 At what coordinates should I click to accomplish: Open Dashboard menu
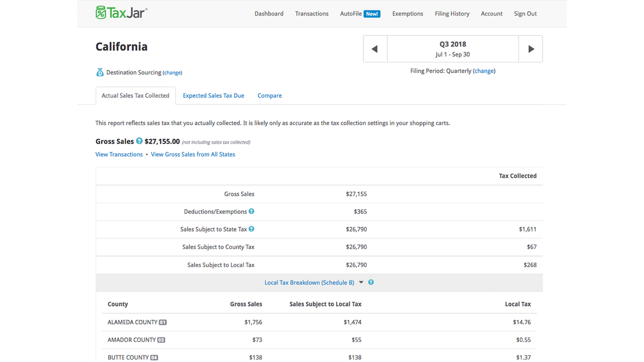click(x=269, y=14)
